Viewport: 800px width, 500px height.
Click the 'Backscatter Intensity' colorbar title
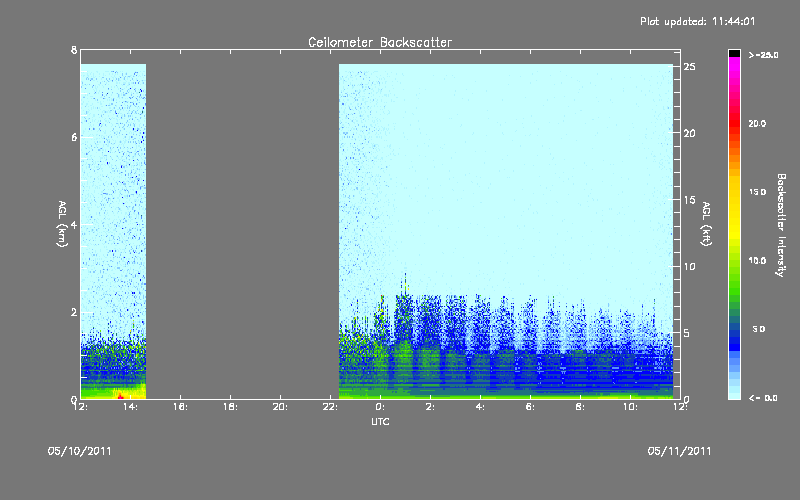click(x=781, y=225)
